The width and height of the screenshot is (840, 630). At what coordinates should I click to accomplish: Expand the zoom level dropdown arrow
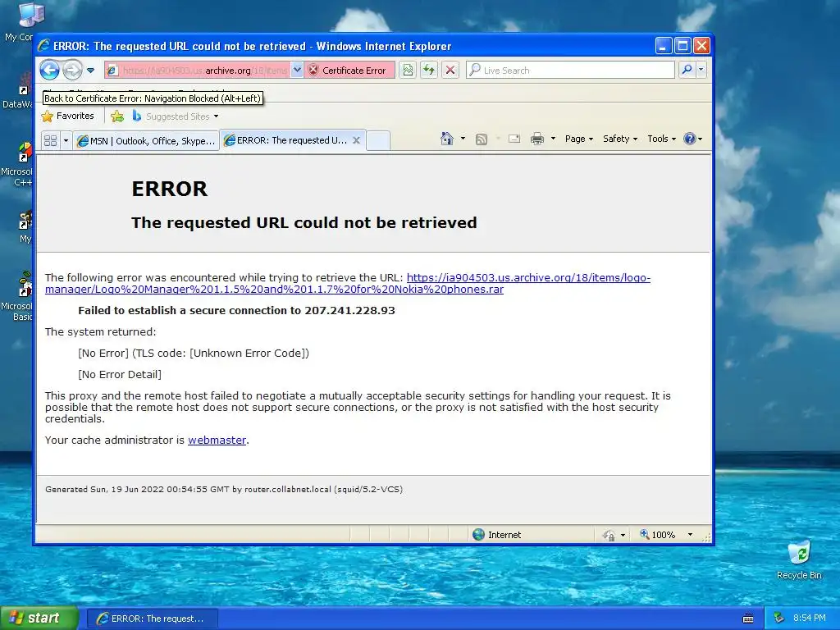click(690, 535)
